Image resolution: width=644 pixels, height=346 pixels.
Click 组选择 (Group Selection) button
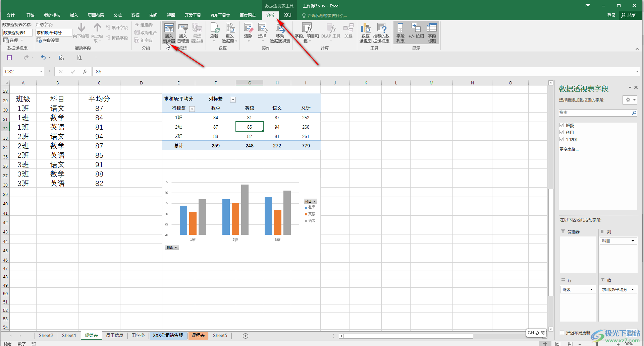pos(144,25)
